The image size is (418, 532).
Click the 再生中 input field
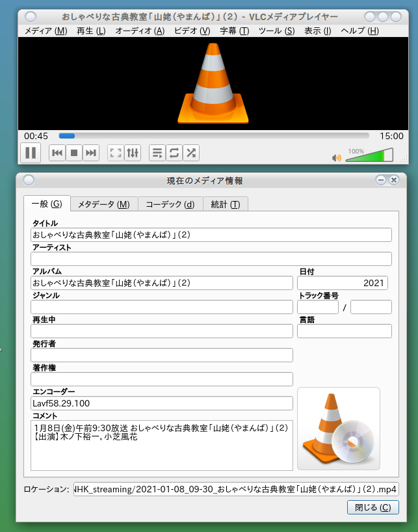[162, 331]
